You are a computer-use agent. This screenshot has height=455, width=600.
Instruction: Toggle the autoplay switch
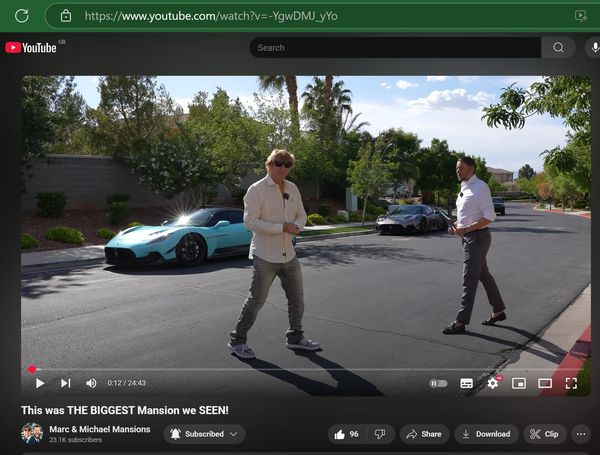point(439,383)
